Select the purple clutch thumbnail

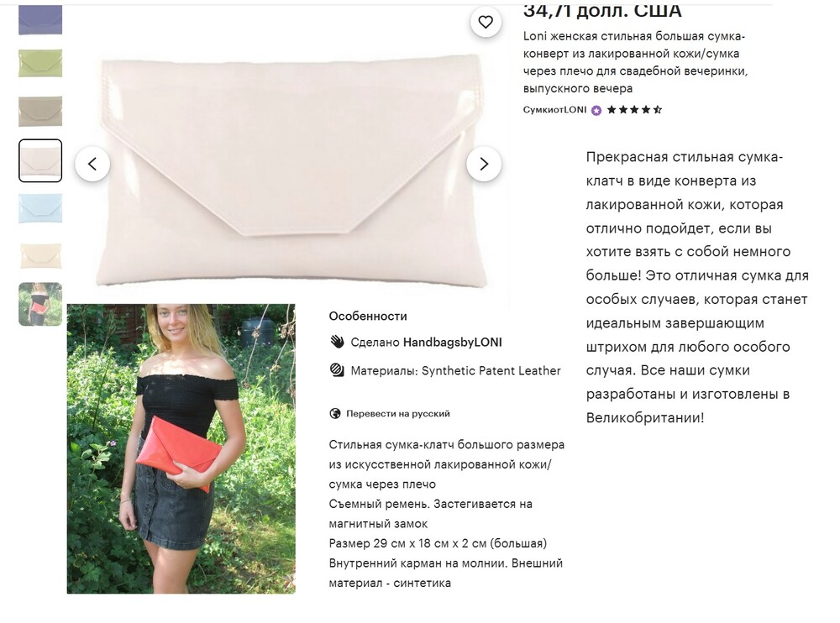click(40, 20)
